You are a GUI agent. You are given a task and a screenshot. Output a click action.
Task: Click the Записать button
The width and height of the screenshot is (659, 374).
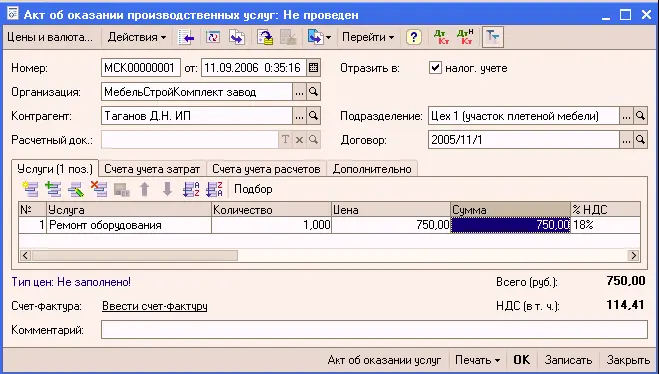[x=568, y=360]
